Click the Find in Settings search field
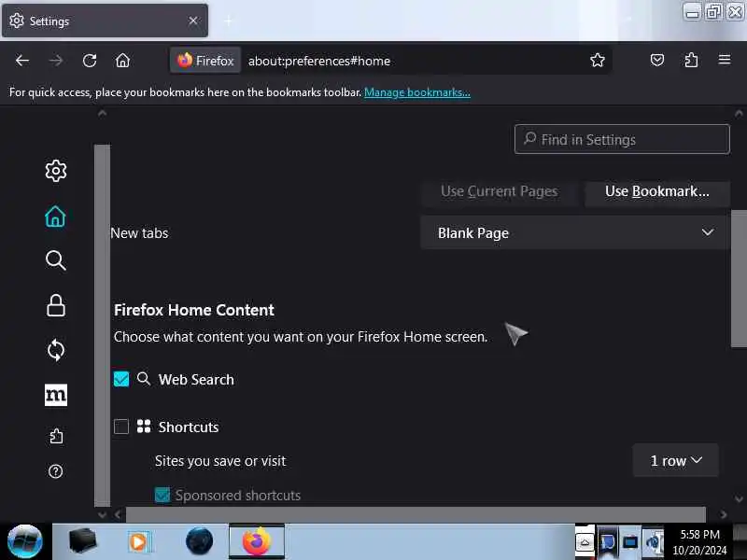Viewport: 747px width, 560px height. pyautogui.click(x=622, y=139)
